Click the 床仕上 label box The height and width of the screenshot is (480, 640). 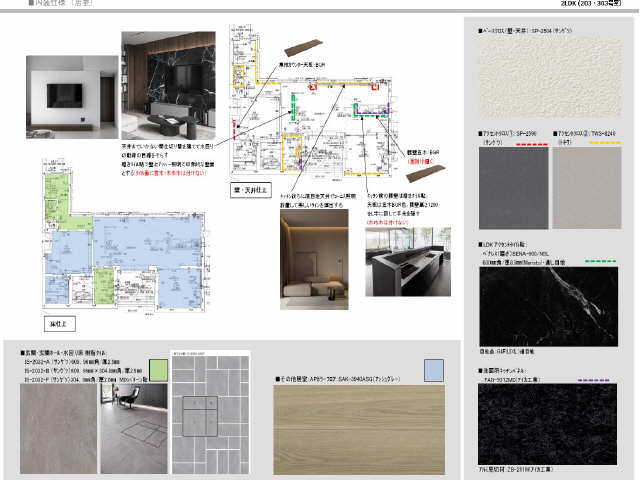[x=60, y=324]
